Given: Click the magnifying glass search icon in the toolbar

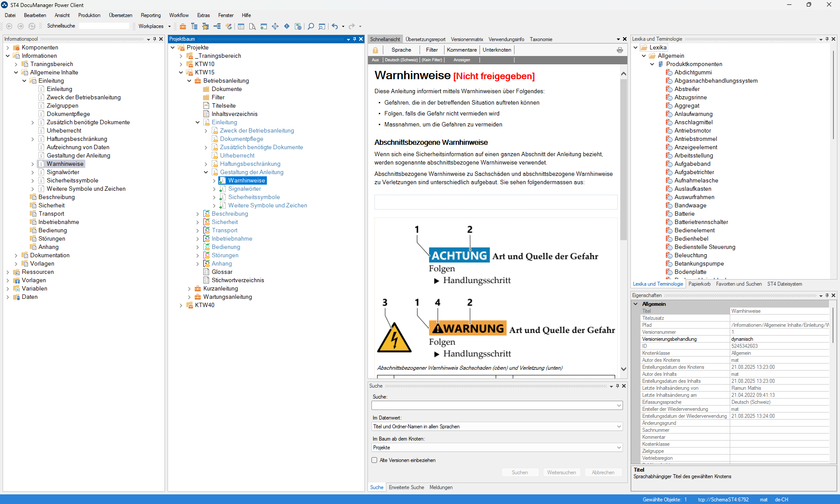Looking at the screenshot, I should point(311,26).
